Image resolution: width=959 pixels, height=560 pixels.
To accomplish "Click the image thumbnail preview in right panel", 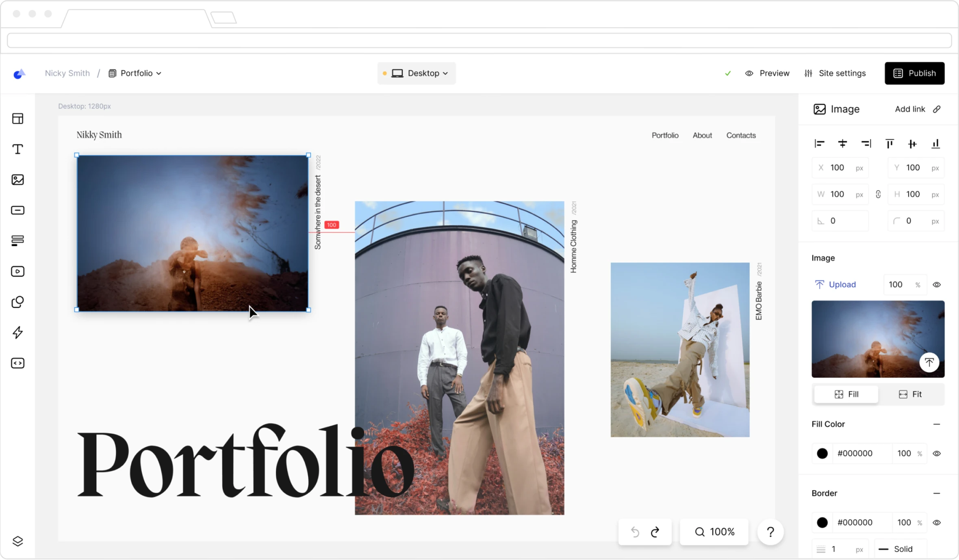I will 878,339.
